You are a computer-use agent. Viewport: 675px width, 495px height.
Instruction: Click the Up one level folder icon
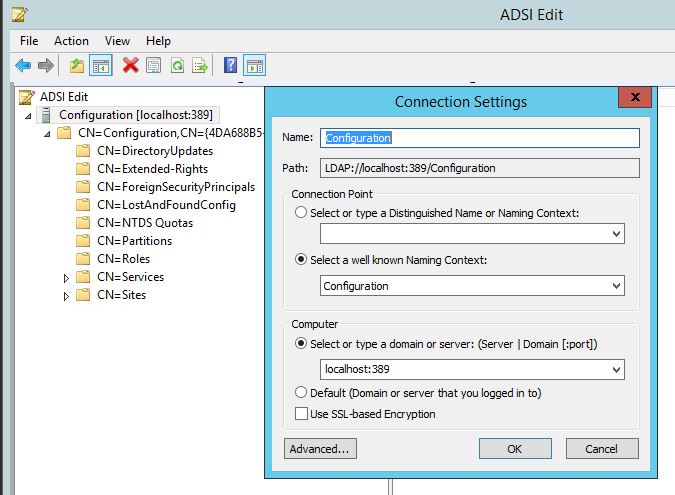(x=77, y=66)
